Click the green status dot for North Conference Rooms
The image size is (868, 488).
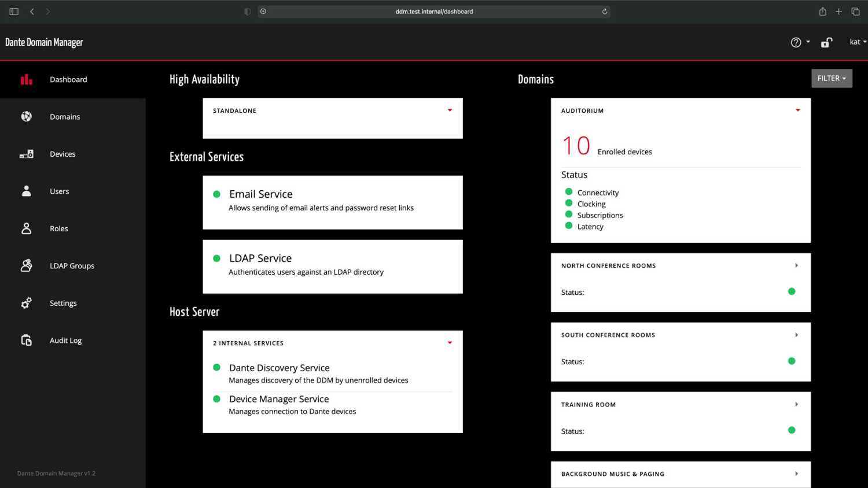[791, 291]
